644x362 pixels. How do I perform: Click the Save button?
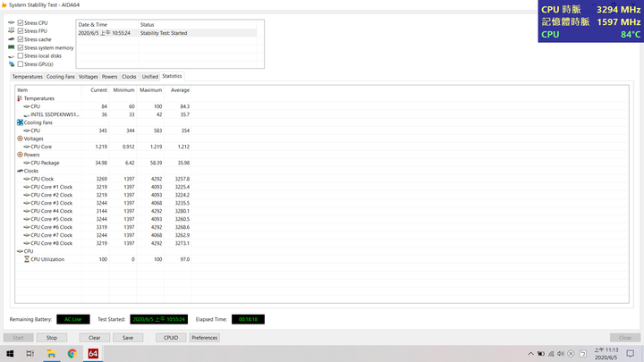128,338
